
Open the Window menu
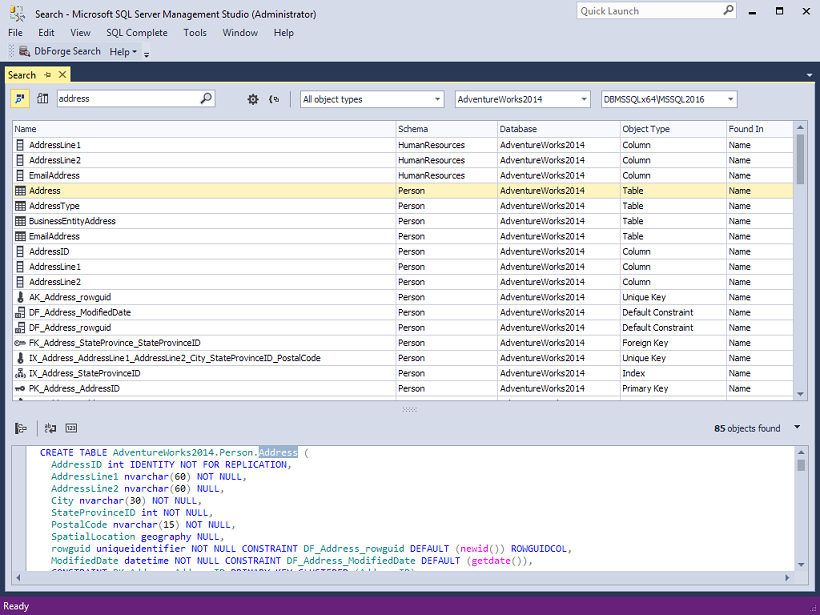[240, 32]
